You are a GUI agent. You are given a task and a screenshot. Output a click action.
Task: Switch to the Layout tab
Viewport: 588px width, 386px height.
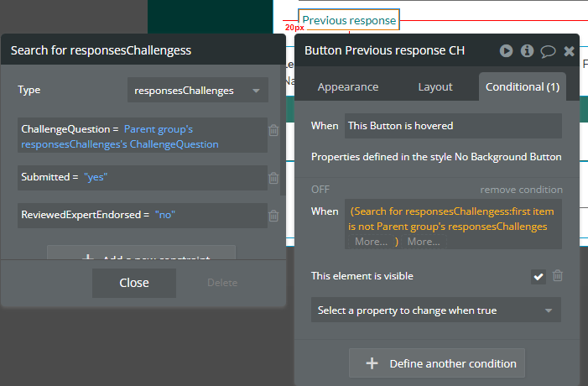pos(434,86)
